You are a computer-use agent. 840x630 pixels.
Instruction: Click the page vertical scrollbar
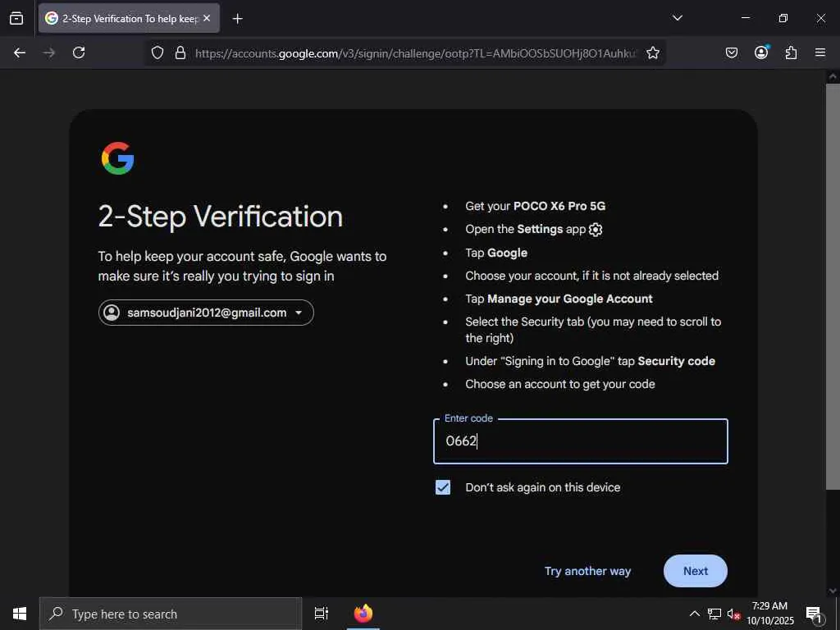(x=833, y=287)
